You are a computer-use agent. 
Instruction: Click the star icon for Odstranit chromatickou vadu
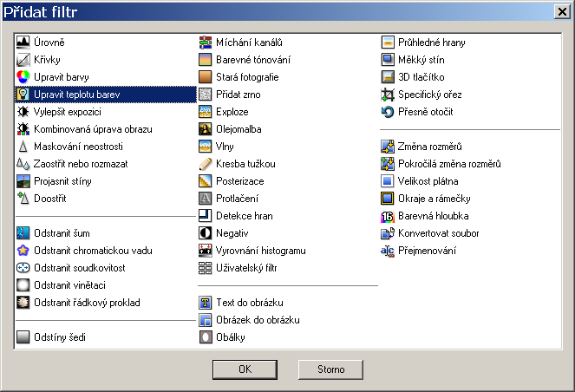click(x=23, y=251)
